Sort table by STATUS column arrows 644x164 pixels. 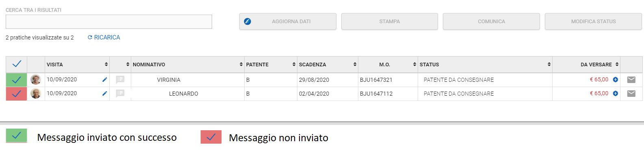tap(549, 64)
